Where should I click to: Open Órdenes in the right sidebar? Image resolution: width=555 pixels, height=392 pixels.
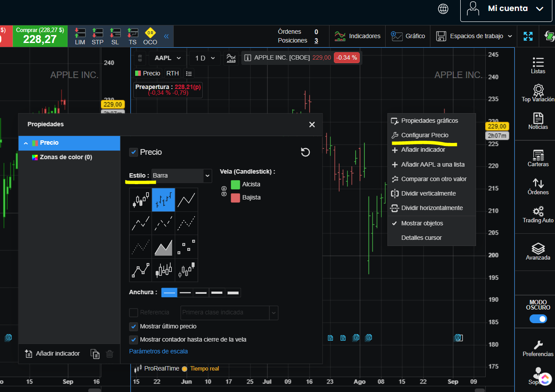(x=538, y=186)
